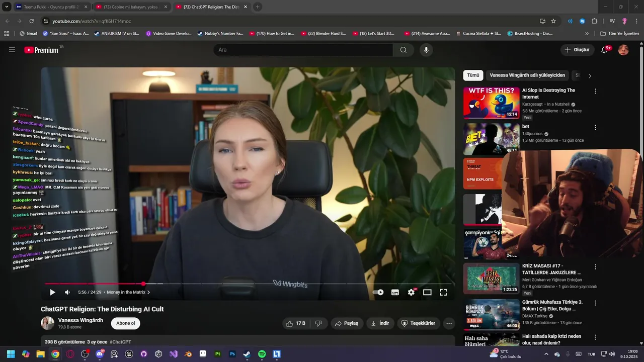
Task: Open the tab search dropdown arrow
Action: [x=7, y=7]
